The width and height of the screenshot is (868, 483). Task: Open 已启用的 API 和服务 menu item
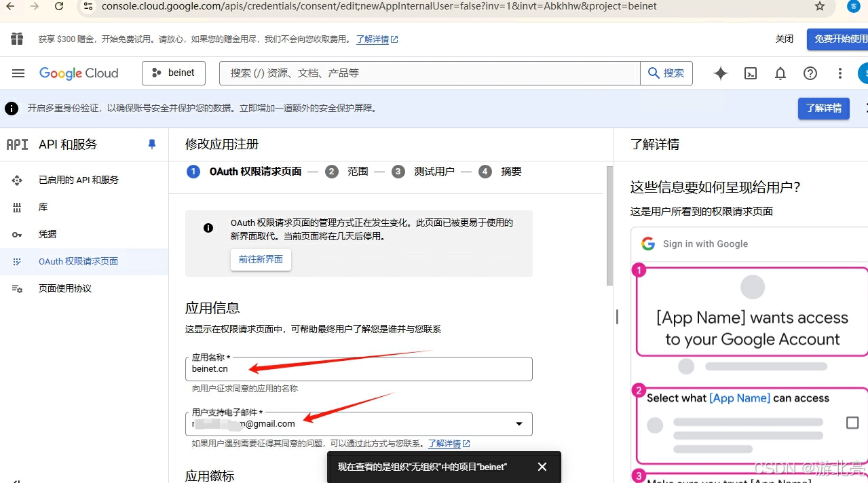pos(84,180)
